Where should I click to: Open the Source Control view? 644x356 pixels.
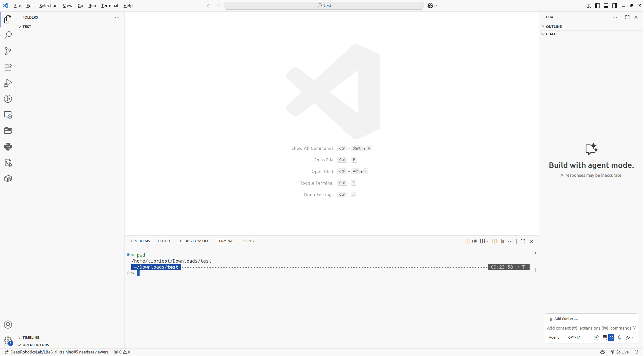tap(8, 51)
